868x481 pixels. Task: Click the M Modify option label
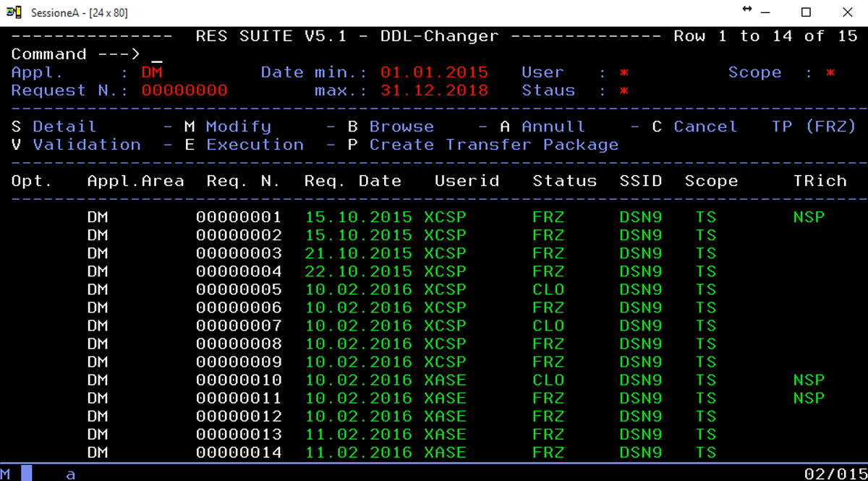[228, 127]
